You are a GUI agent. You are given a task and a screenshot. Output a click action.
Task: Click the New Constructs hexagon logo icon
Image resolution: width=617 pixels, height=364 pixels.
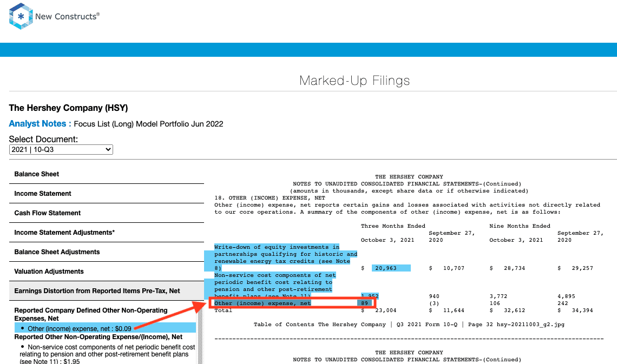pyautogui.click(x=21, y=16)
